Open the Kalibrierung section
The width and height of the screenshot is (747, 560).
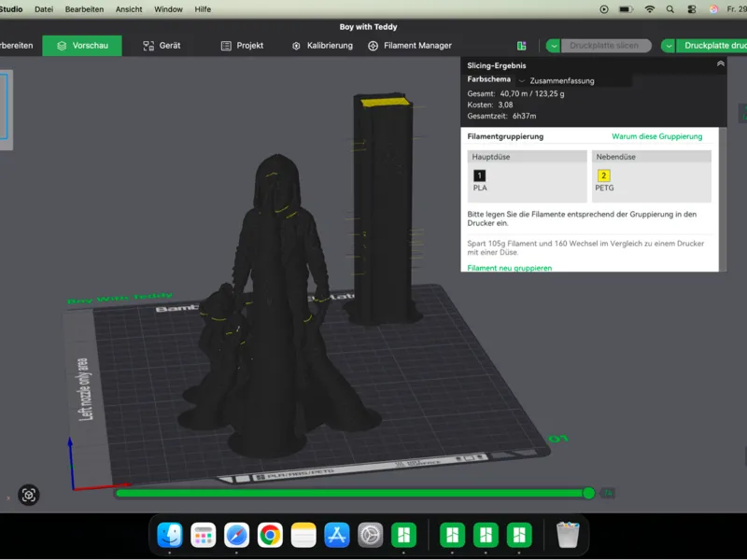point(322,46)
